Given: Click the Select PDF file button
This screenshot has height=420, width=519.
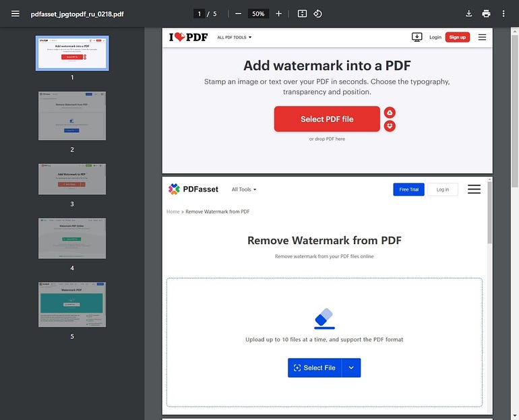Looking at the screenshot, I should (x=327, y=119).
